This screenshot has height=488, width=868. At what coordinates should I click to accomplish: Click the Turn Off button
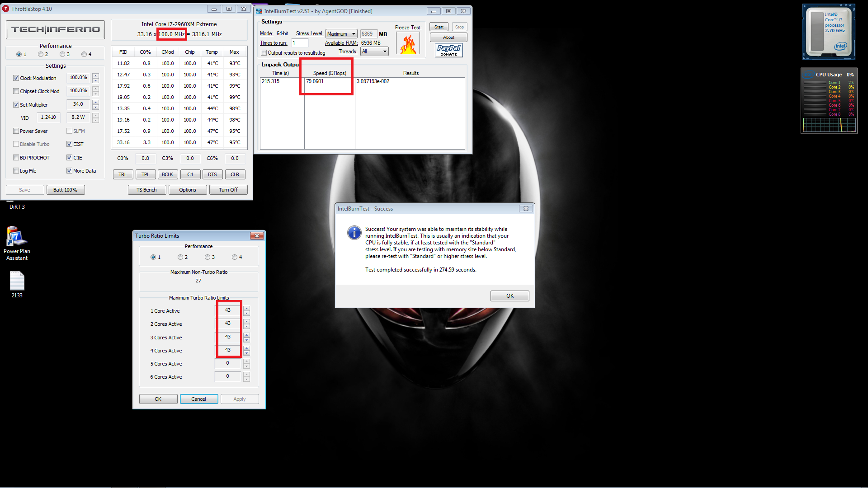pos(228,190)
